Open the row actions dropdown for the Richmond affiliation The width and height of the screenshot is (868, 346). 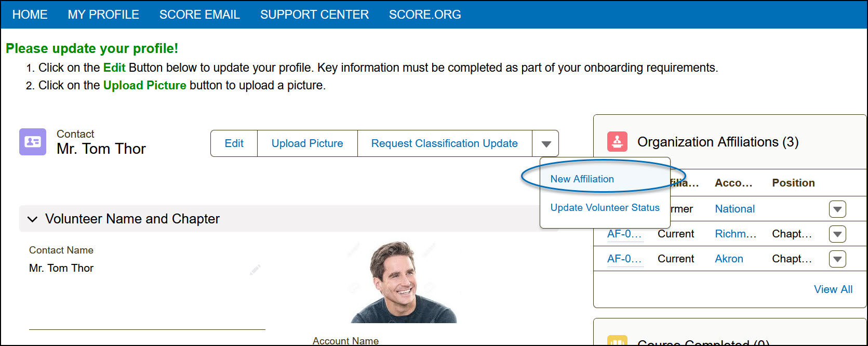[x=837, y=234]
